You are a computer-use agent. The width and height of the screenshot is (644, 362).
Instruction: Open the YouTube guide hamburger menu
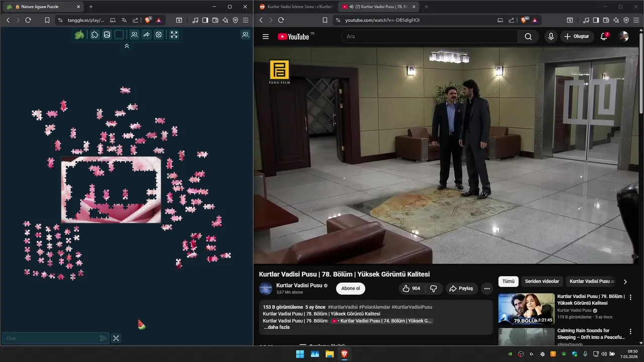tap(266, 36)
